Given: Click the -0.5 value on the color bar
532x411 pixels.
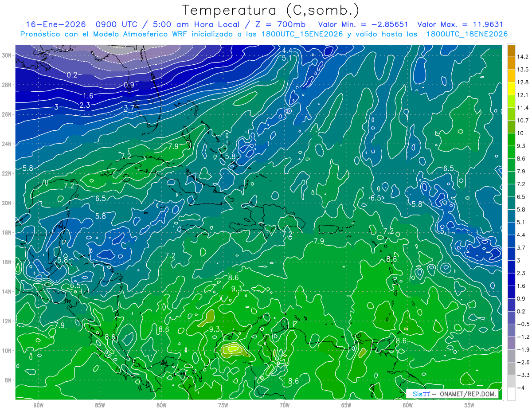Looking at the screenshot, I should pyautogui.click(x=523, y=324).
